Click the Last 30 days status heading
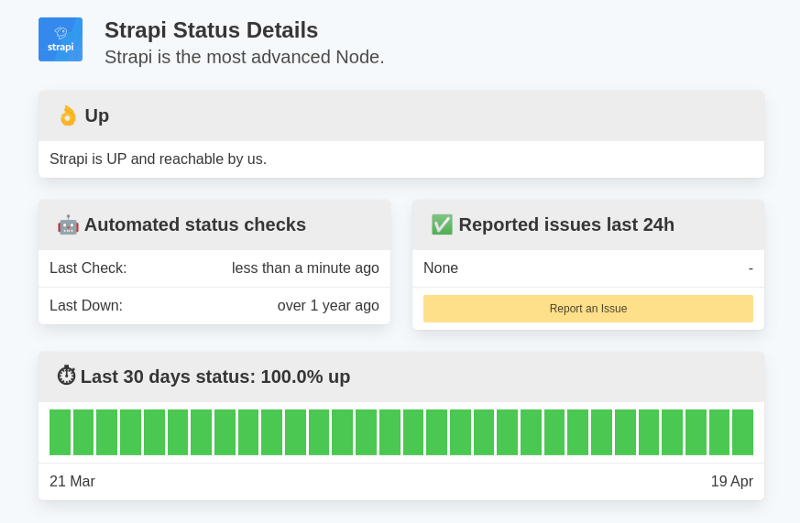 pyautogui.click(x=215, y=377)
